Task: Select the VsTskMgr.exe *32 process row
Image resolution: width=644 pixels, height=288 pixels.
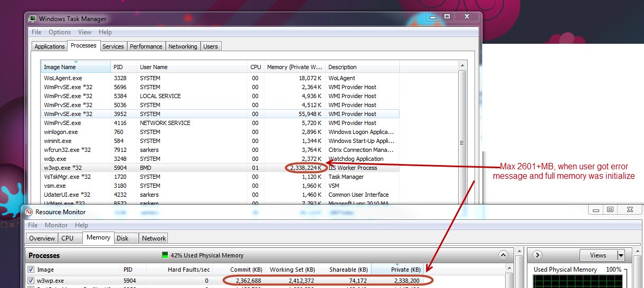Action: (220, 177)
